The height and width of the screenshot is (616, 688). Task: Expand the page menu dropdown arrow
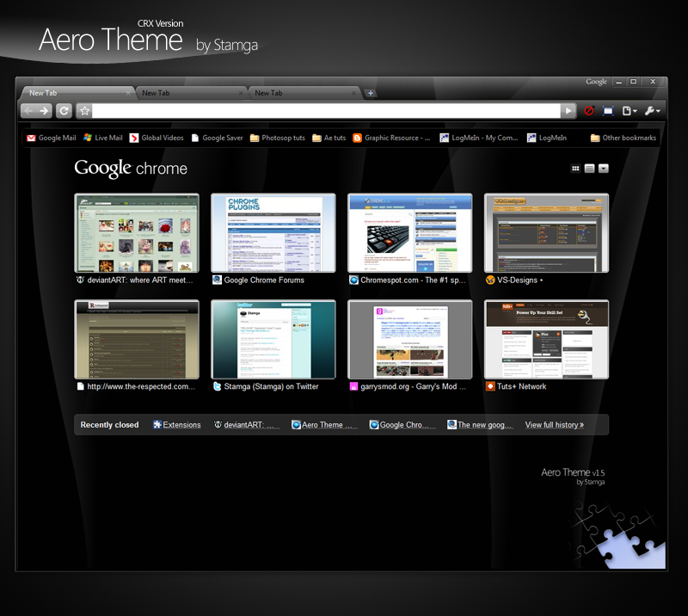[x=637, y=110]
